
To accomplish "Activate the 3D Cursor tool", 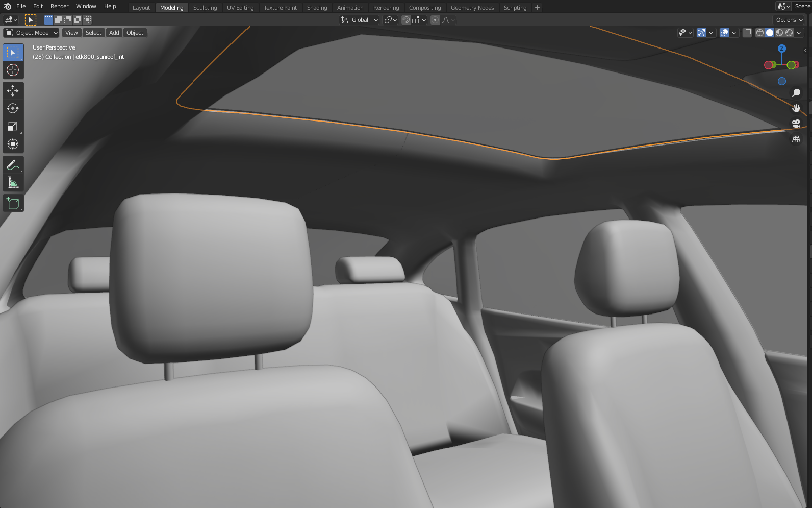I will tap(13, 70).
